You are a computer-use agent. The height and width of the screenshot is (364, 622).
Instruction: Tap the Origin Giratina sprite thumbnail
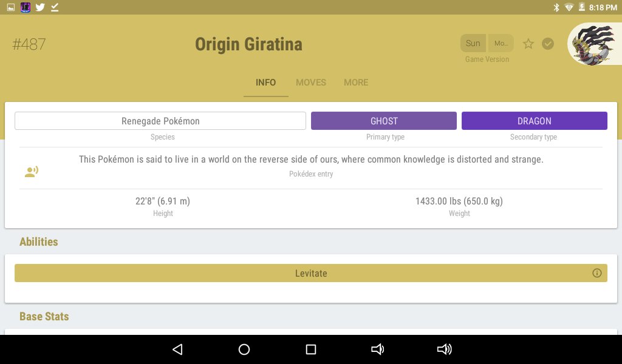pyautogui.click(x=595, y=44)
